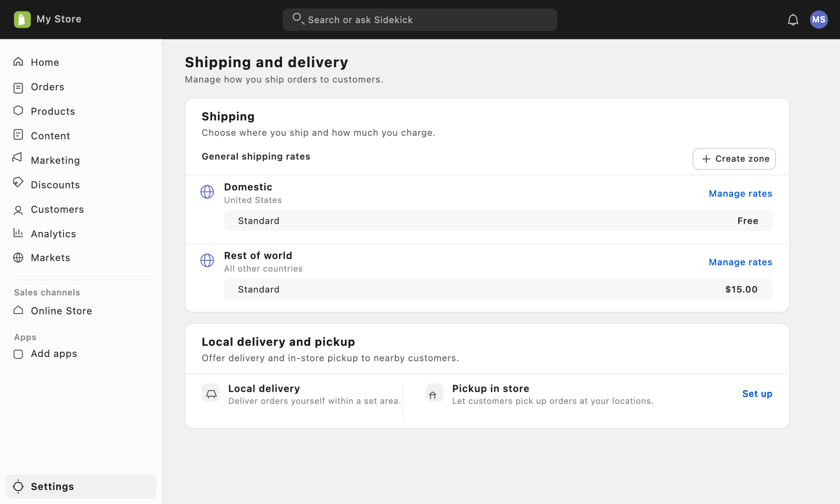Click the Domestic zone title

[x=248, y=187]
